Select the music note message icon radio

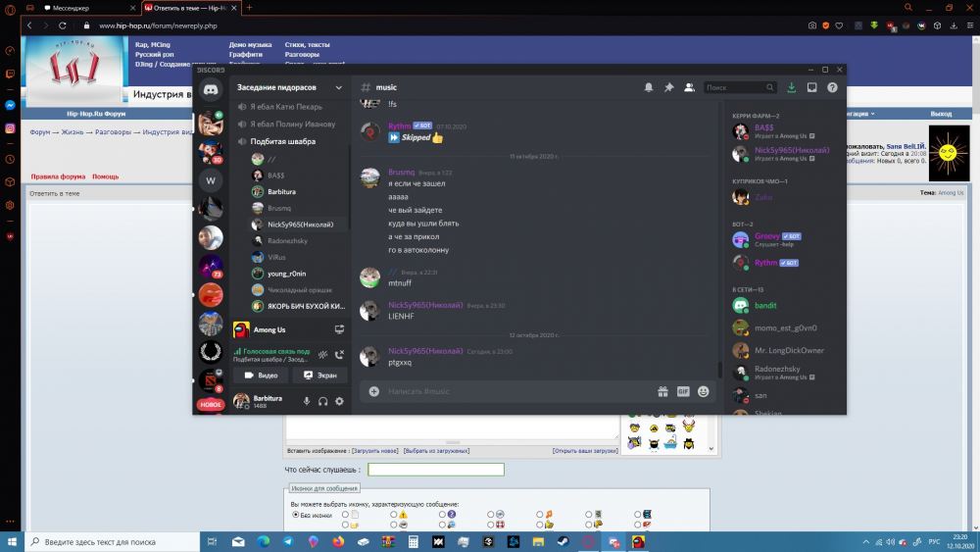[x=540, y=515]
